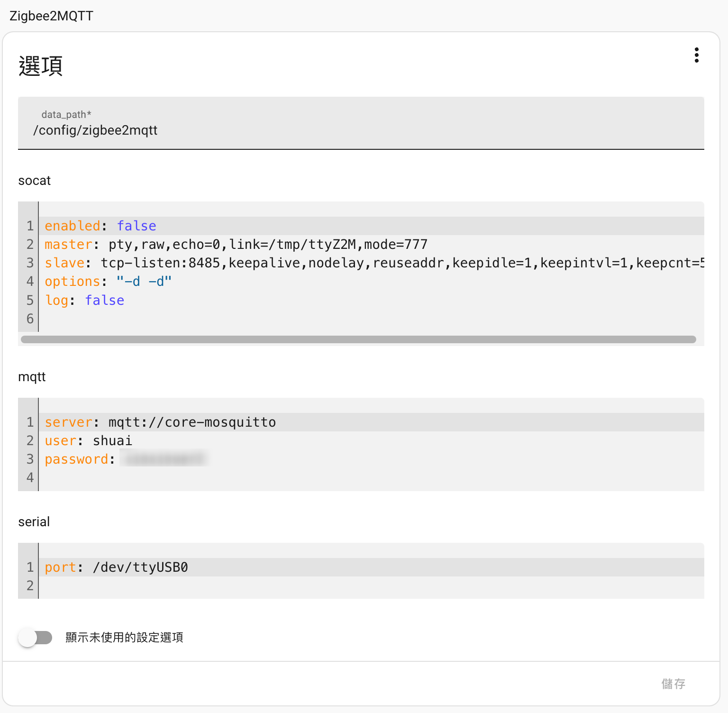
Task: Click the 'log: false' line in socat
Action: (x=371, y=300)
